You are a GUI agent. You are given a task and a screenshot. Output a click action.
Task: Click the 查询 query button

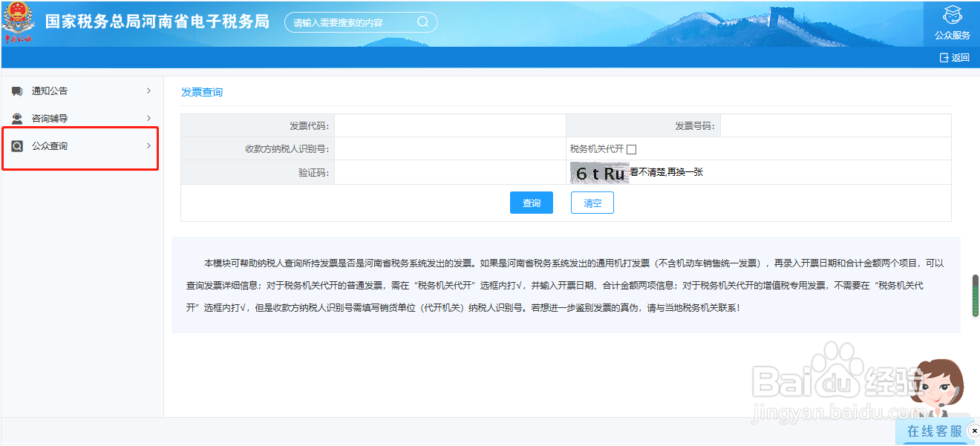(x=532, y=202)
